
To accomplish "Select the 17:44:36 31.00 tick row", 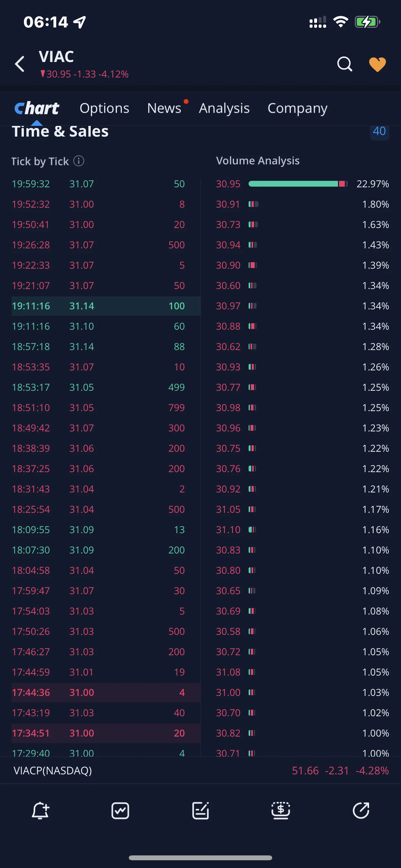I will click(x=106, y=692).
